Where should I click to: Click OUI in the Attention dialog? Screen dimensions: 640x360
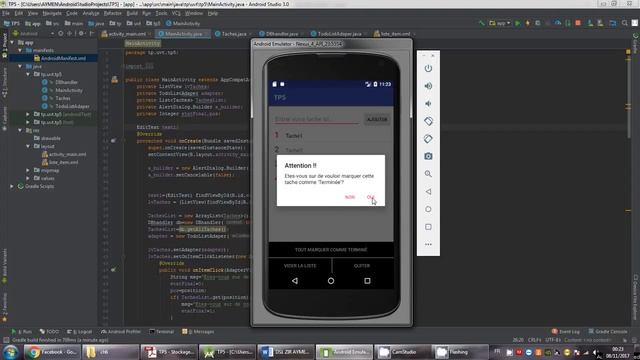370,197
